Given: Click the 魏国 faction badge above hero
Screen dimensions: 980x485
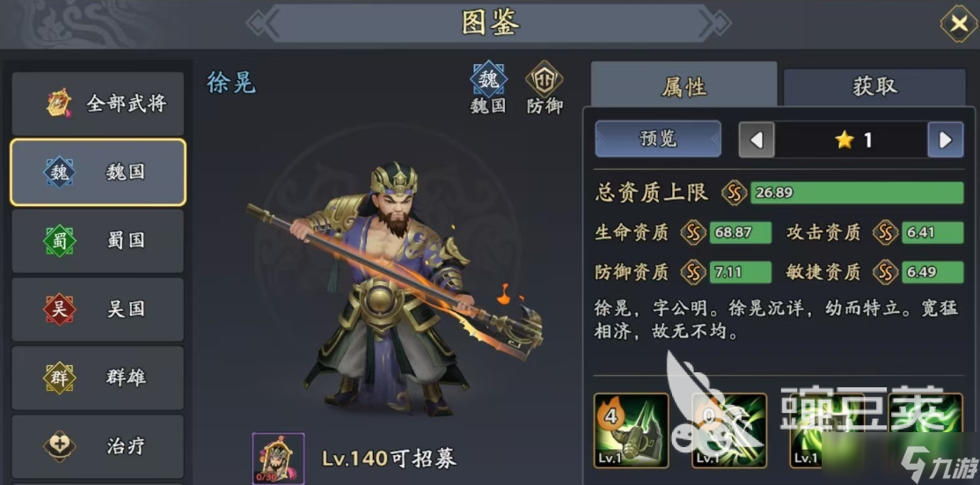Looking at the screenshot, I should coord(489,79).
